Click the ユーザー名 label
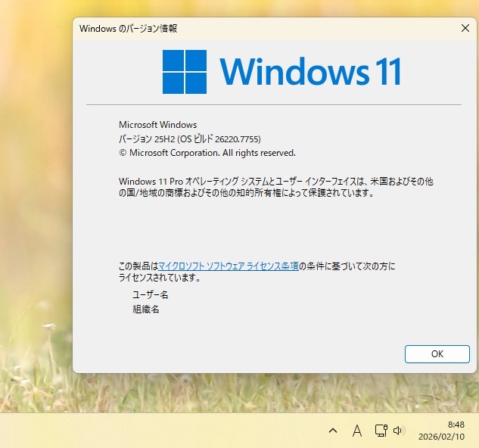479x448 pixels. pyautogui.click(x=150, y=295)
